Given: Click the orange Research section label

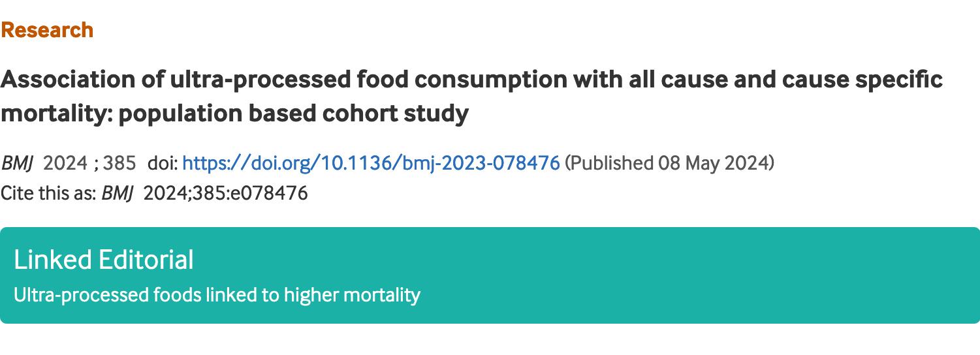Looking at the screenshot, I should [x=47, y=30].
